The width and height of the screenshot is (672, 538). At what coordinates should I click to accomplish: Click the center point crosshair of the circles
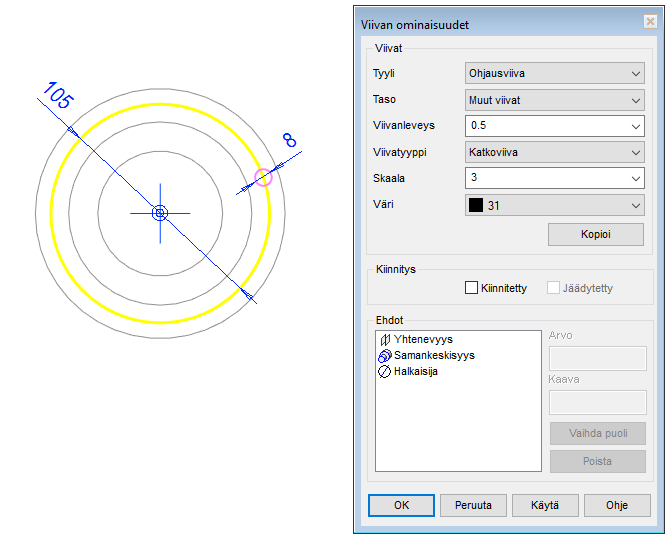(159, 213)
